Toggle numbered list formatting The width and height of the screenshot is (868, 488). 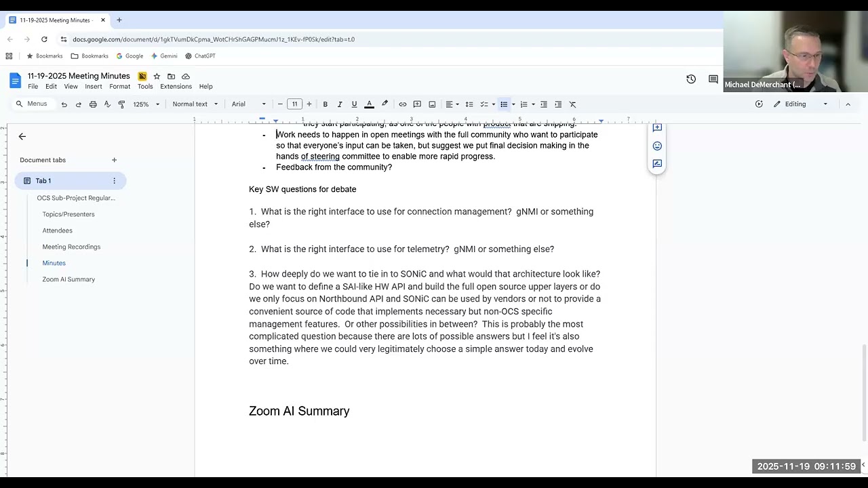524,104
